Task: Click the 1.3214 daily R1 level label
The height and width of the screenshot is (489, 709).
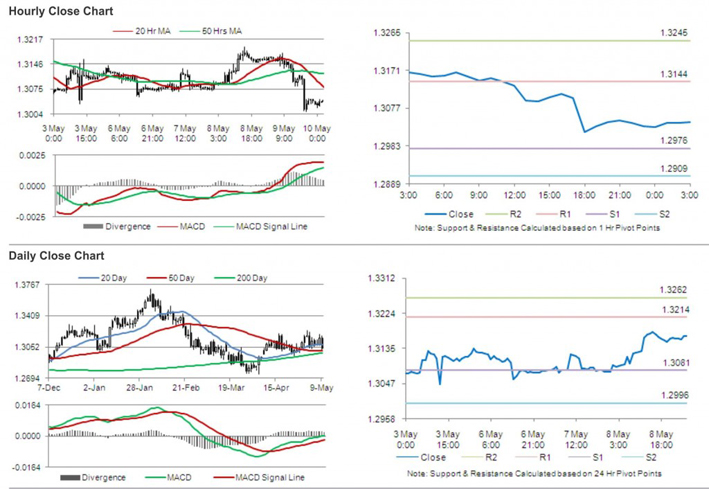Action: pyautogui.click(x=673, y=311)
